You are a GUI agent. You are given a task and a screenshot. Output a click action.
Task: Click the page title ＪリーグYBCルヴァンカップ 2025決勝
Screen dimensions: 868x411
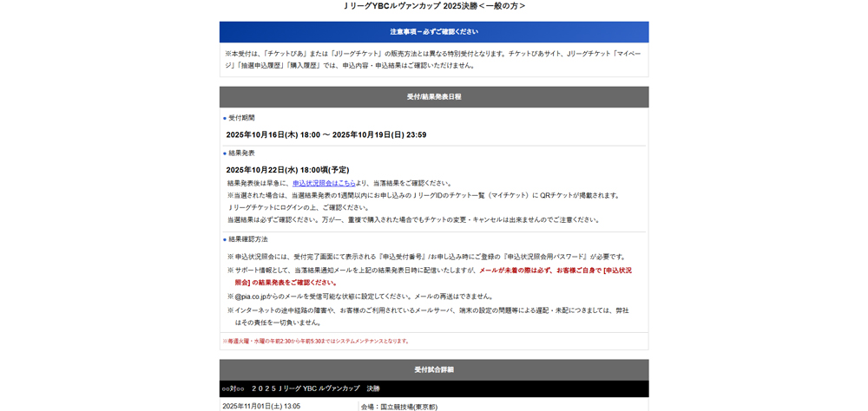click(x=434, y=6)
